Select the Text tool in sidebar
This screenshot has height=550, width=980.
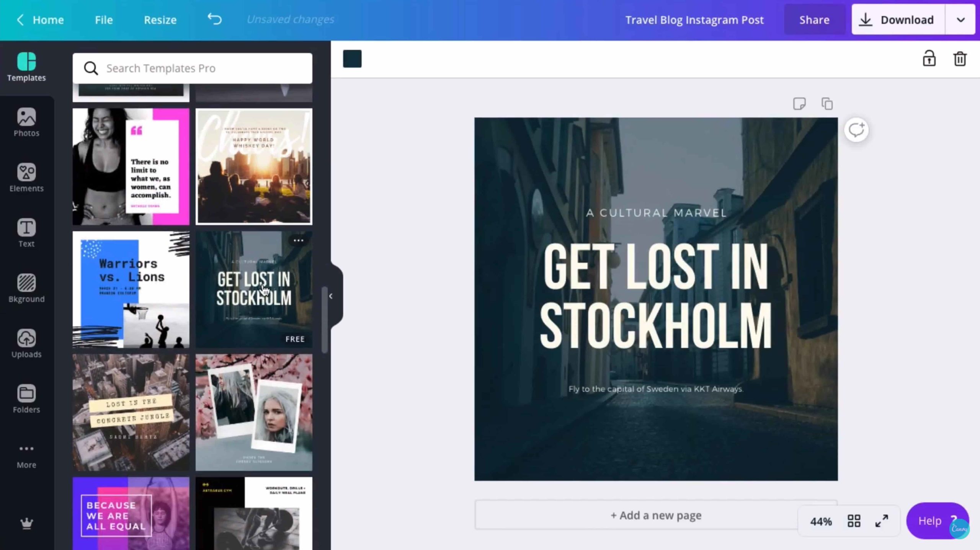pos(26,233)
